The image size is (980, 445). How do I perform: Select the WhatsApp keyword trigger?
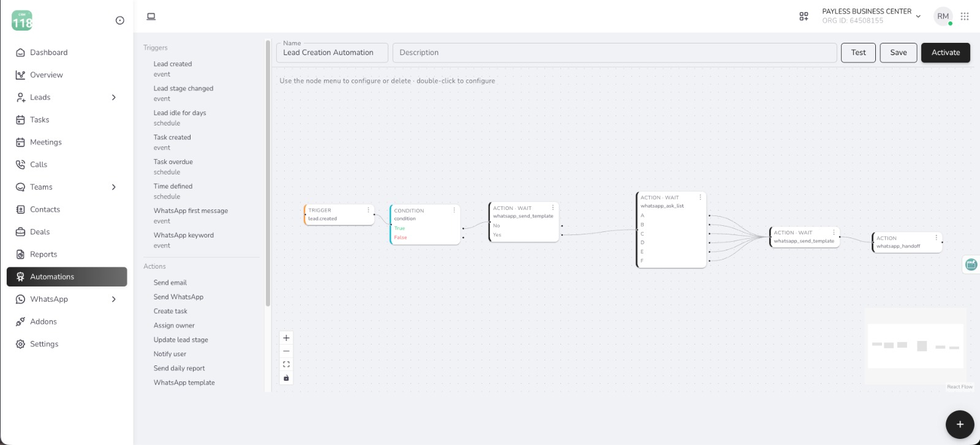[x=184, y=241]
